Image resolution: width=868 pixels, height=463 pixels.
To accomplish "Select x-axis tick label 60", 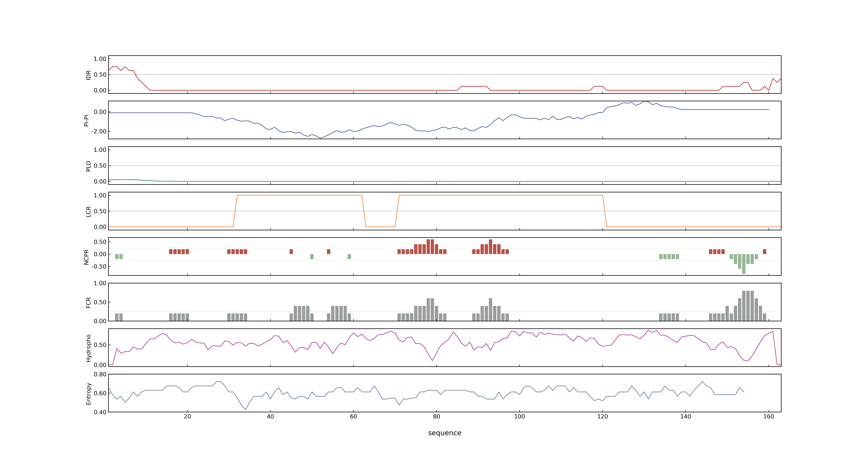I will click(x=353, y=416).
